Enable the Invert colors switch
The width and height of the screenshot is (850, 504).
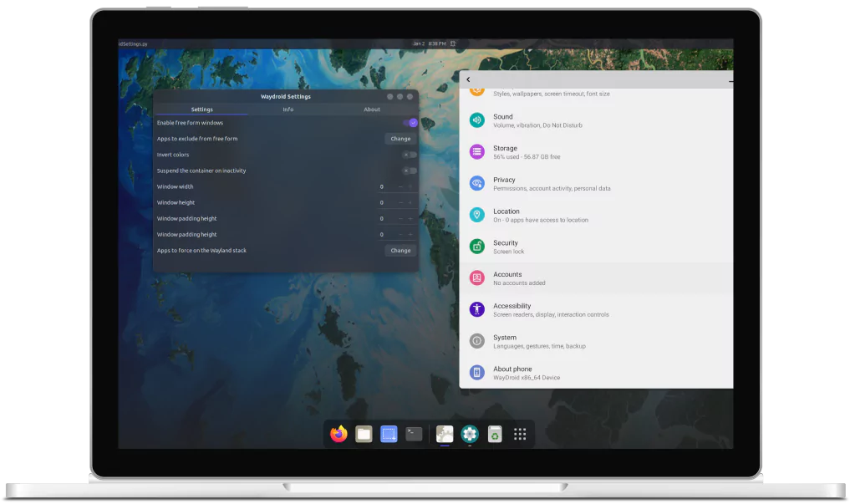click(x=410, y=155)
